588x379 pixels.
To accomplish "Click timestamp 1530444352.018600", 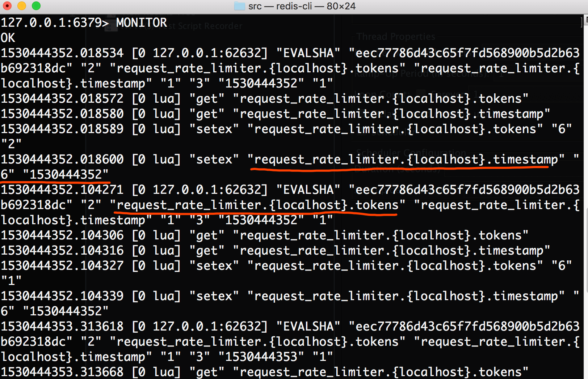I will pos(62,159).
